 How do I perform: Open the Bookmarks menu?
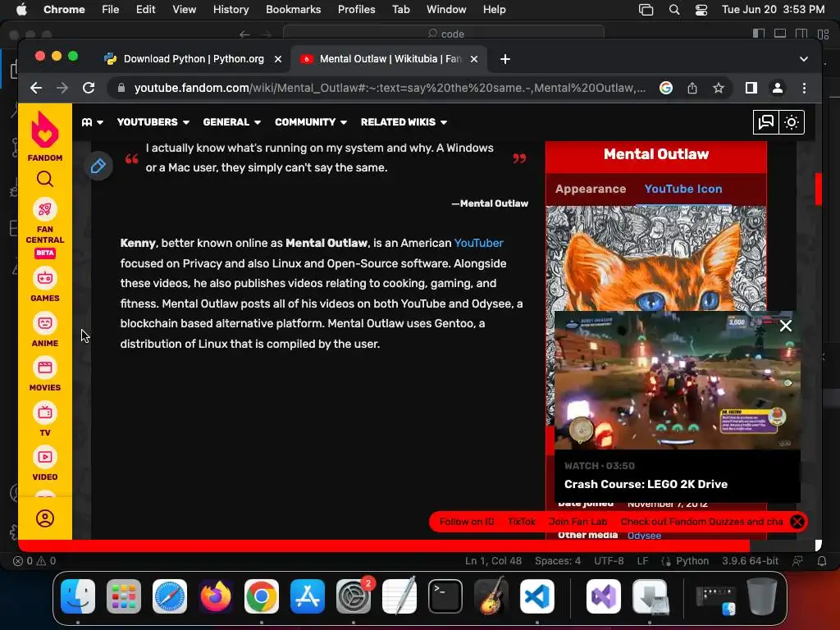click(x=293, y=10)
